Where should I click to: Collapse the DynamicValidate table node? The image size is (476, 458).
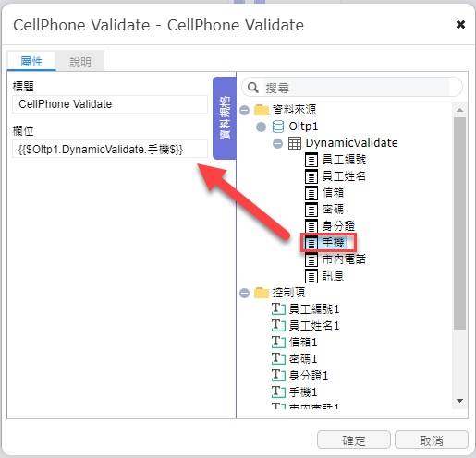point(277,143)
